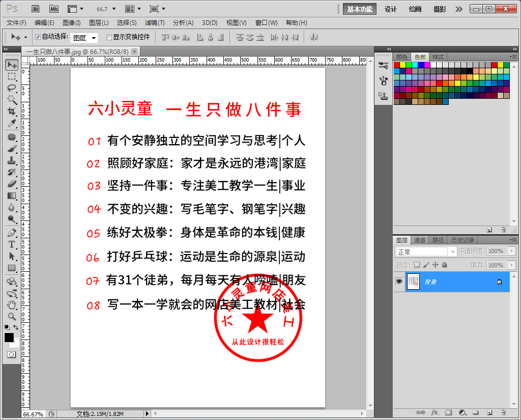
Task: Open the 滤镜(T) menu
Action: 155,22
